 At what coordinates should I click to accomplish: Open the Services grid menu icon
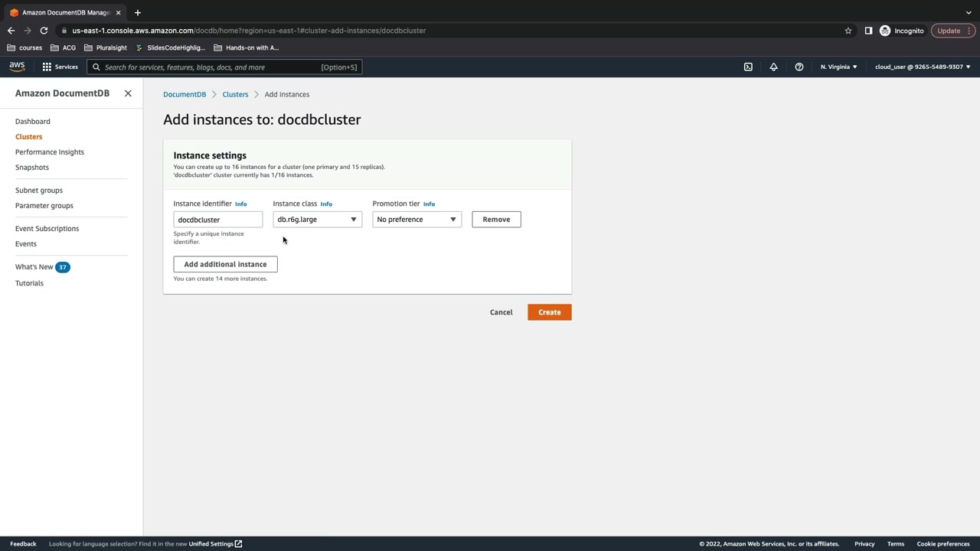47,67
